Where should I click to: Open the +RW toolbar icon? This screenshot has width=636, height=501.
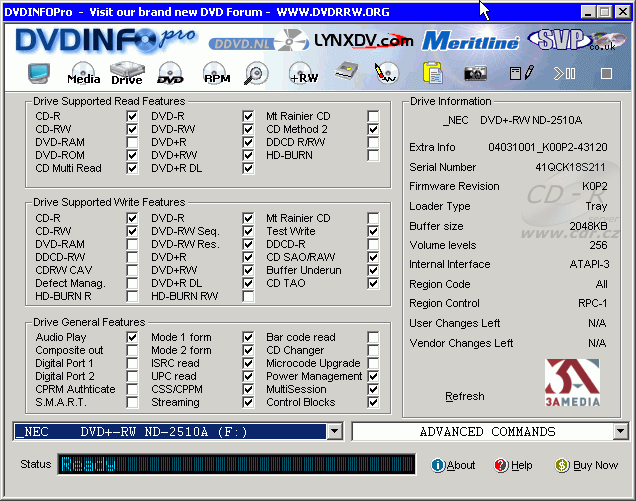click(303, 73)
